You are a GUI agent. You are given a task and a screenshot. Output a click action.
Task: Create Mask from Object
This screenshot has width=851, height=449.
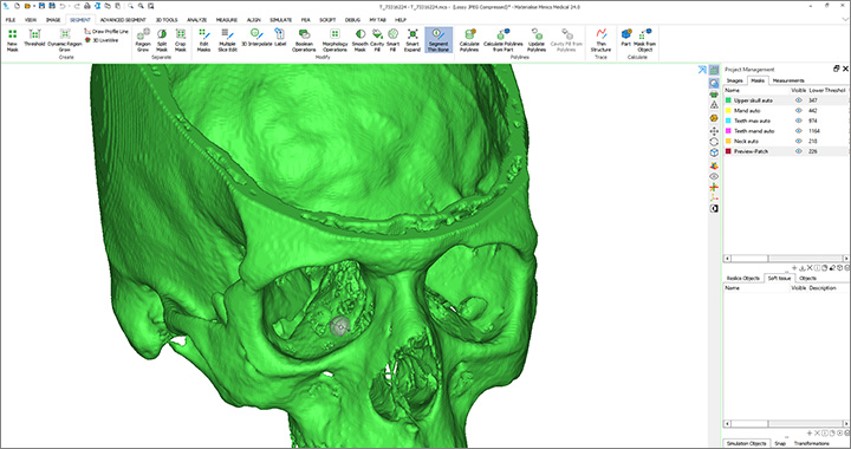pyautogui.click(x=645, y=40)
